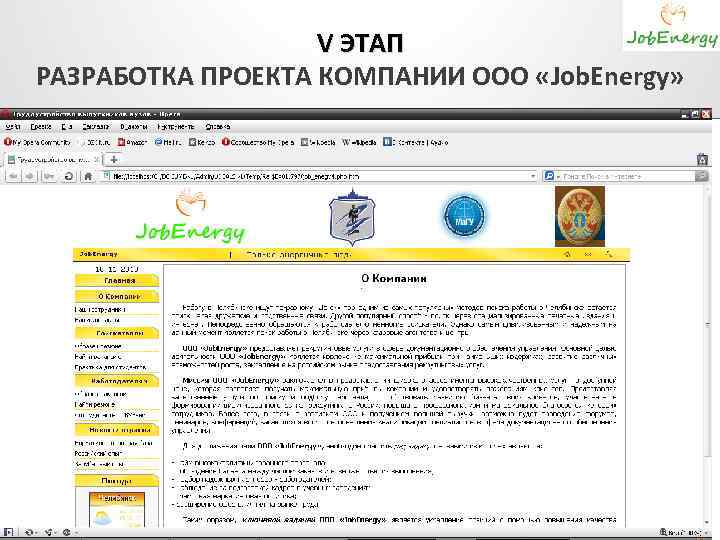Viewport: 720px width, 540px height.
Task: Open the Главная navigation button
Action: (117, 280)
